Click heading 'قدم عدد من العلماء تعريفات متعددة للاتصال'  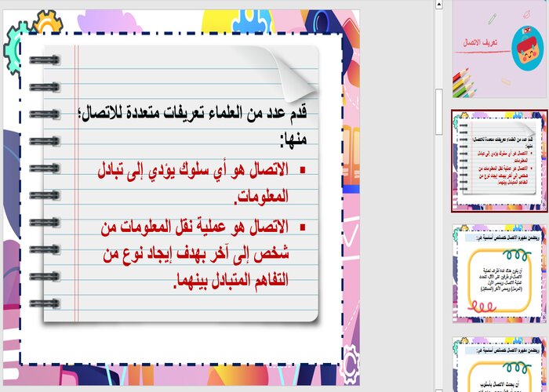click(193, 113)
